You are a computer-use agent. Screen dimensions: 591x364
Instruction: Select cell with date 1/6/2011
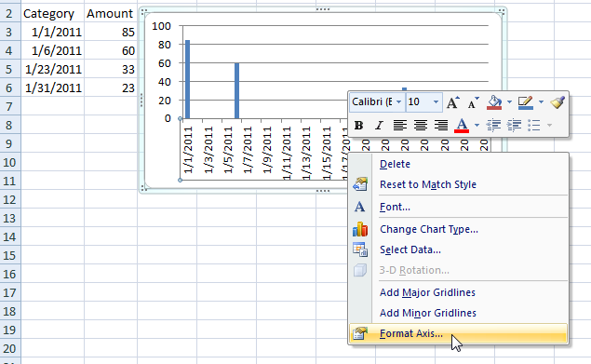pyautogui.click(x=52, y=50)
